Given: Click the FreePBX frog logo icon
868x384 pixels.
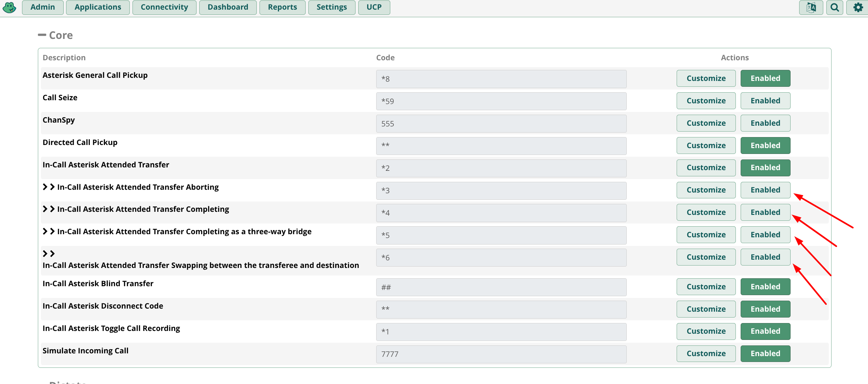Looking at the screenshot, I should coord(9,8).
